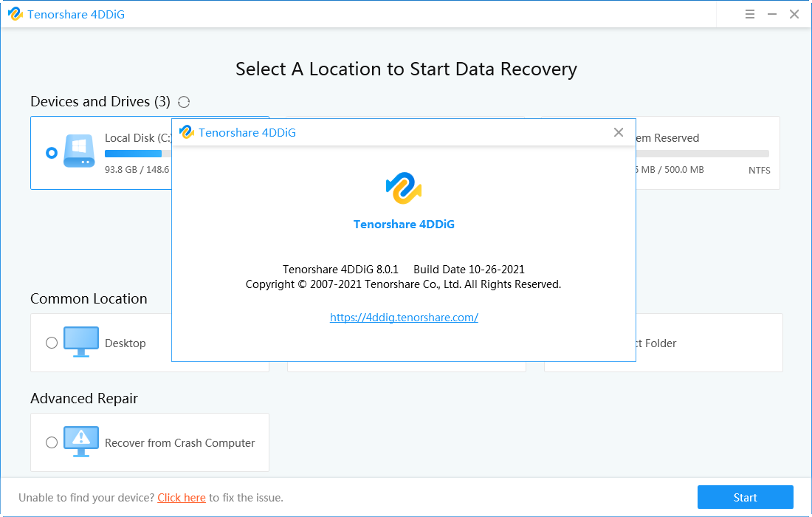Click bold 'Tenorshare 4DDiG' name in About dialog

[404, 225]
